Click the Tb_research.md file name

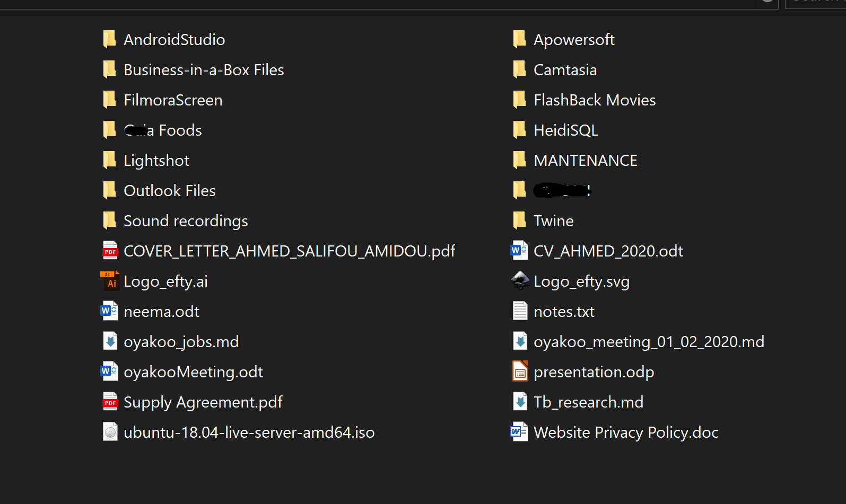(588, 402)
